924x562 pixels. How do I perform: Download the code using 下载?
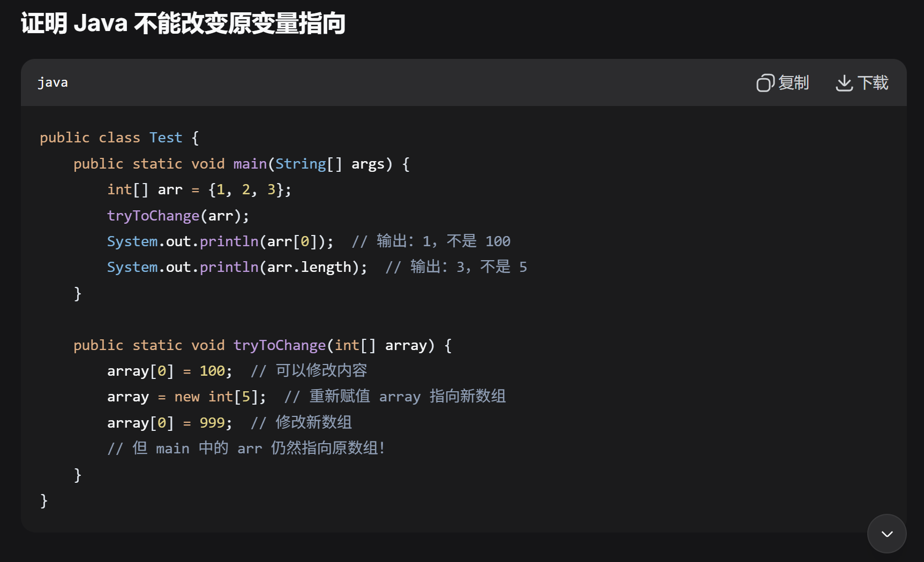[x=862, y=83]
